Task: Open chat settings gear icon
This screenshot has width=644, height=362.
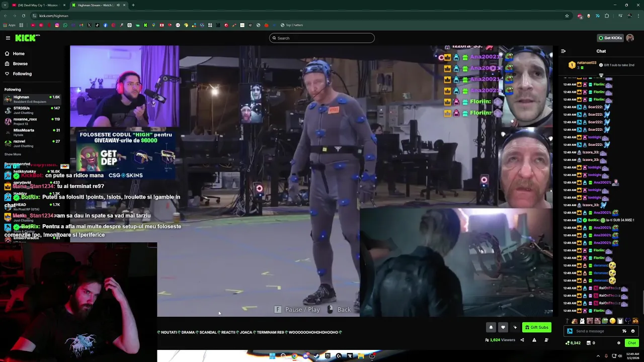Action: 619,343
